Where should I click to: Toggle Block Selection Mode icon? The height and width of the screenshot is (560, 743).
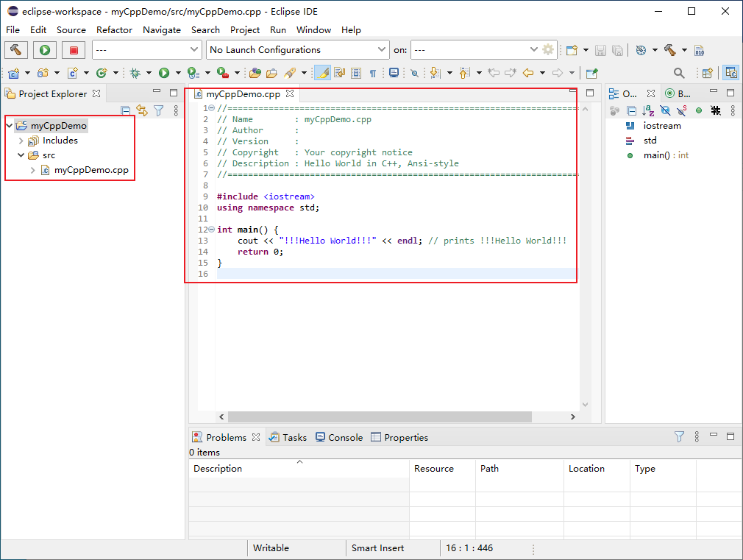[x=356, y=73]
